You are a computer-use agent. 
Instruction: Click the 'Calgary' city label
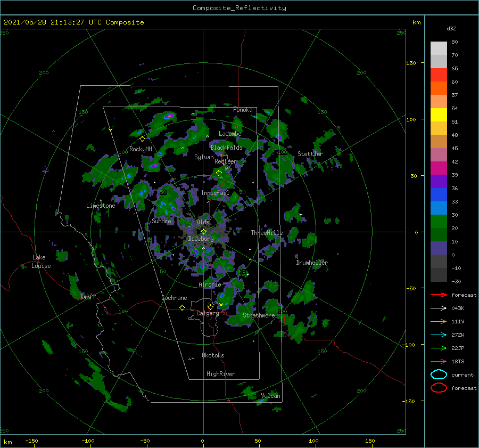208,313
